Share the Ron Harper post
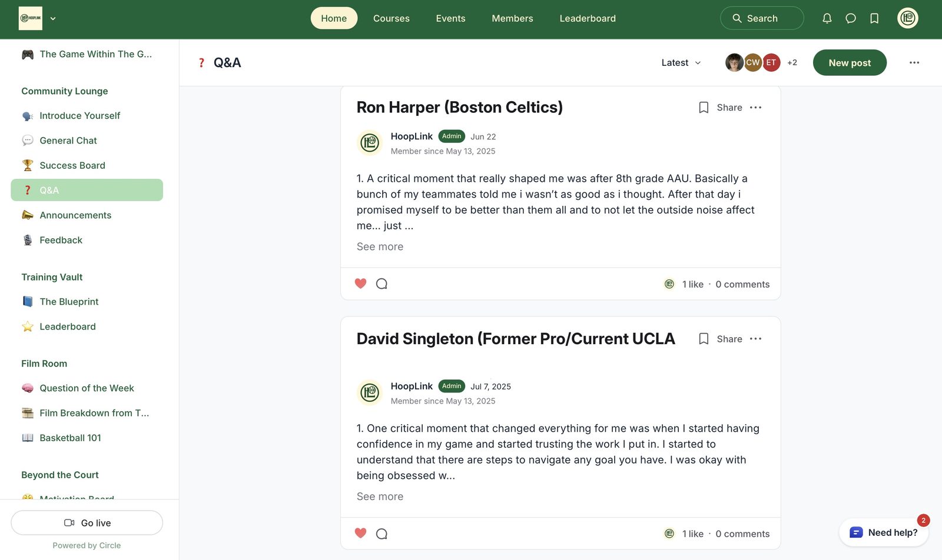This screenshot has width=942, height=560. pyautogui.click(x=729, y=108)
